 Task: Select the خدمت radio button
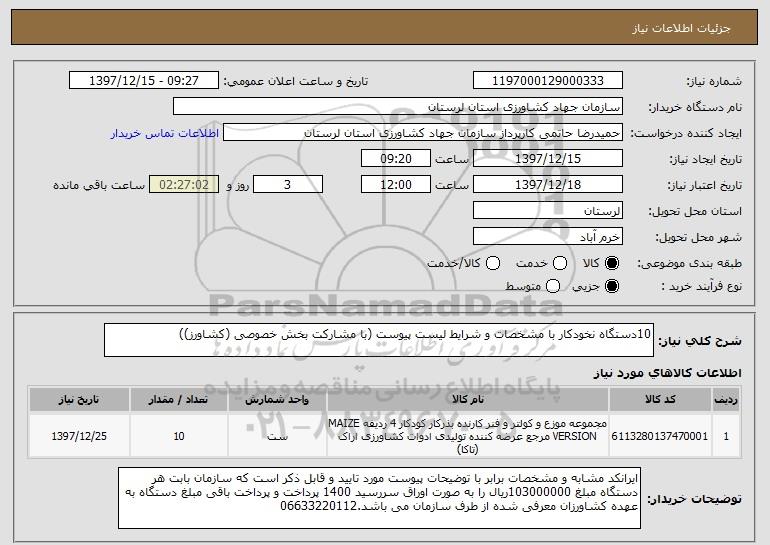coord(560,263)
